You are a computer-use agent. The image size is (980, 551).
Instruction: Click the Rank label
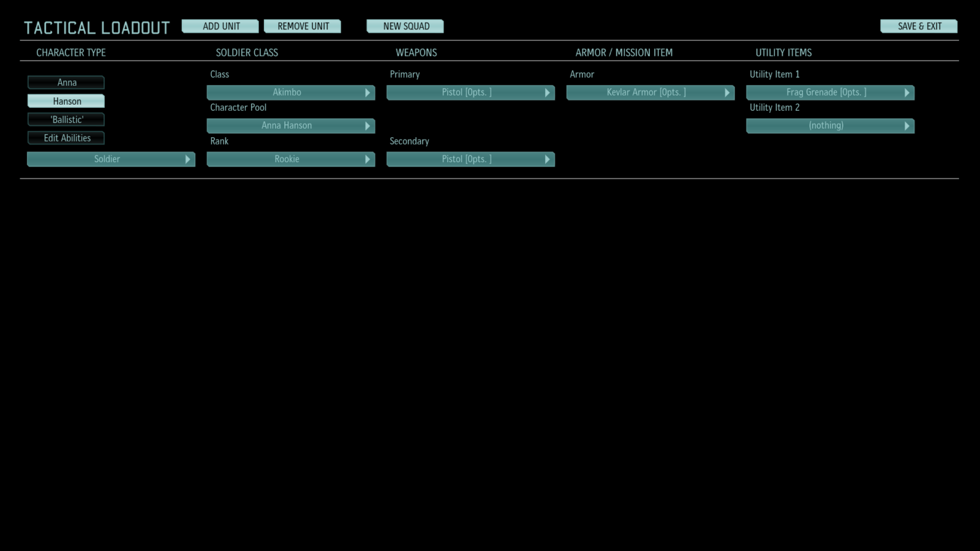coord(219,141)
